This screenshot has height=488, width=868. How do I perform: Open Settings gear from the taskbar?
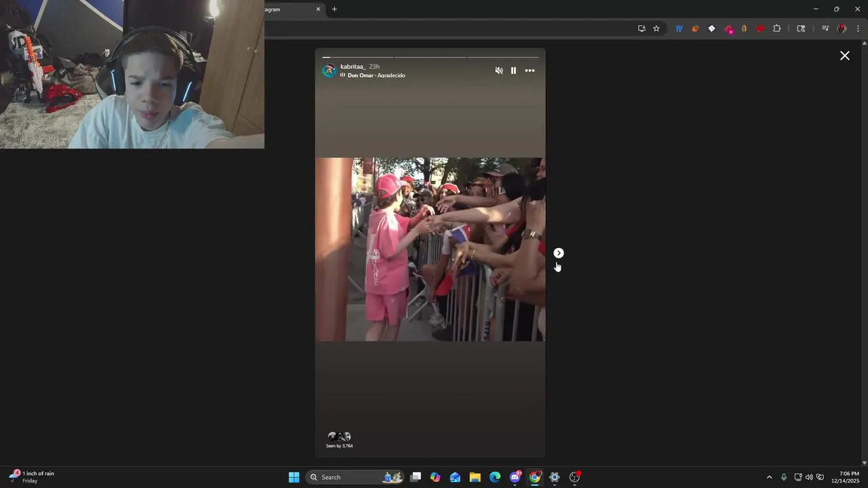[x=555, y=477]
